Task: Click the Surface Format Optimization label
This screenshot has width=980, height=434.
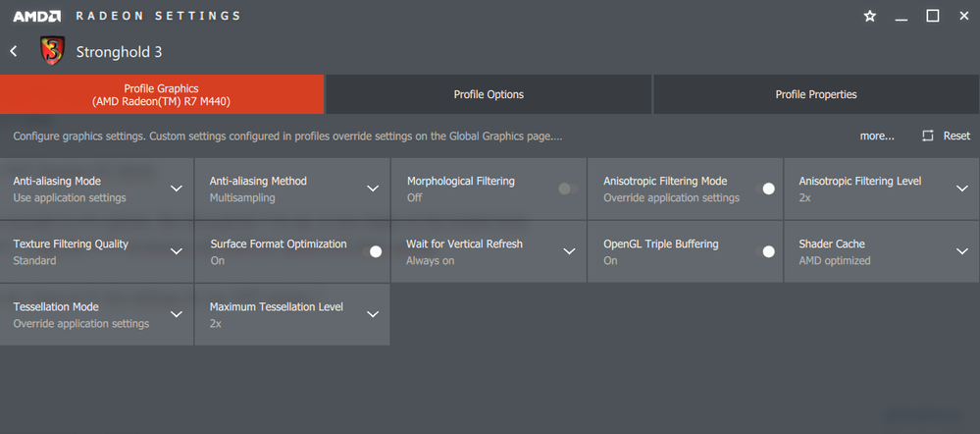Action: [279, 244]
